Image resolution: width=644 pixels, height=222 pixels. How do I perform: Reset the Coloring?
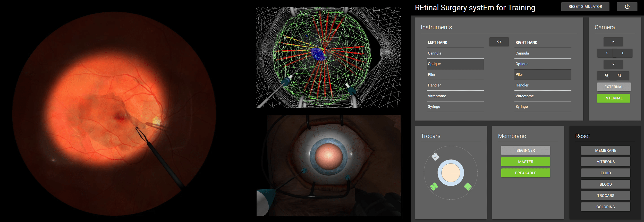tap(605, 207)
